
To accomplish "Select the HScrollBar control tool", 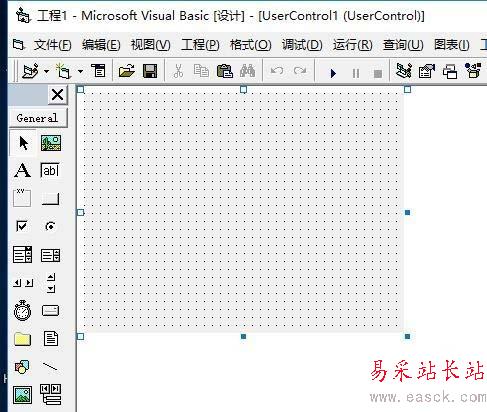I will coord(23,283).
